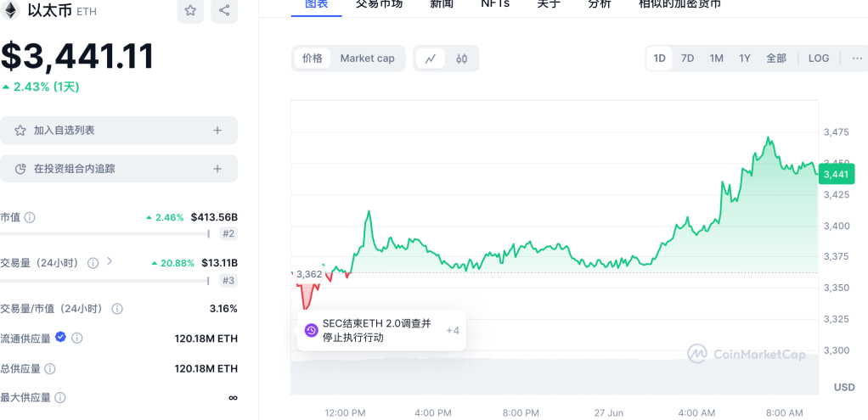Click the verified badge beside 流通供应量
This screenshot has width=868, height=420.
(x=60, y=338)
